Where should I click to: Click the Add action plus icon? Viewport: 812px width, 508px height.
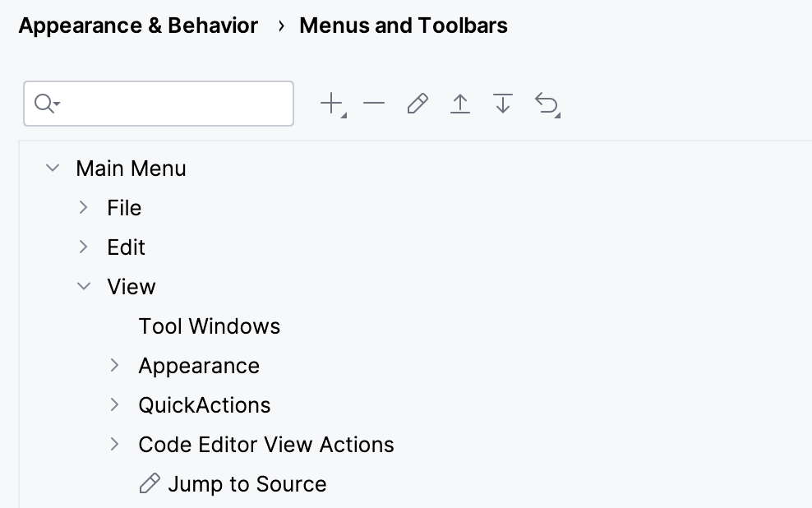point(331,103)
